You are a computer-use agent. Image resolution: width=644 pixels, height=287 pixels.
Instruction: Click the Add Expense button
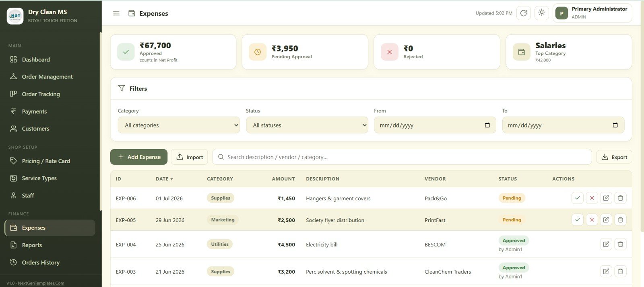(139, 157)
